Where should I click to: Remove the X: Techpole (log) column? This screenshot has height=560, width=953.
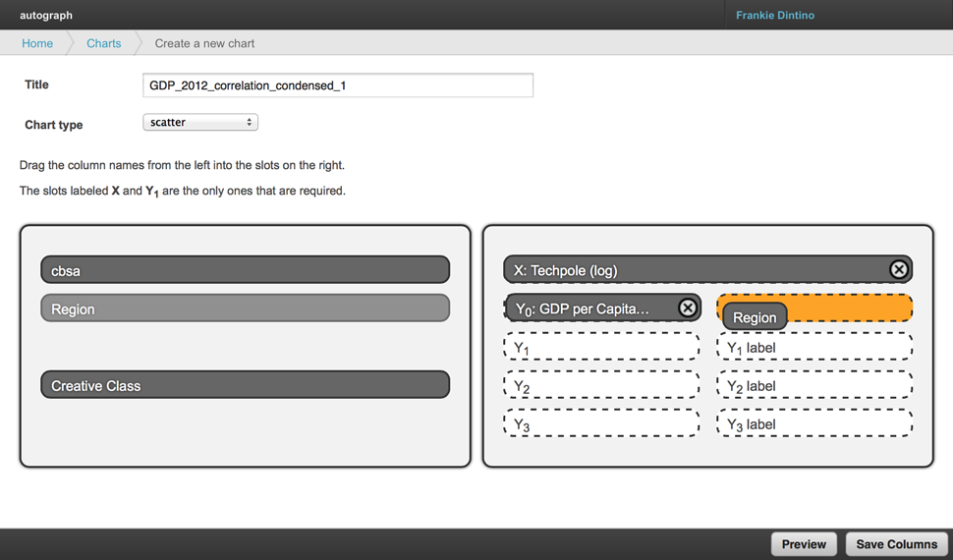click(898, 269)
